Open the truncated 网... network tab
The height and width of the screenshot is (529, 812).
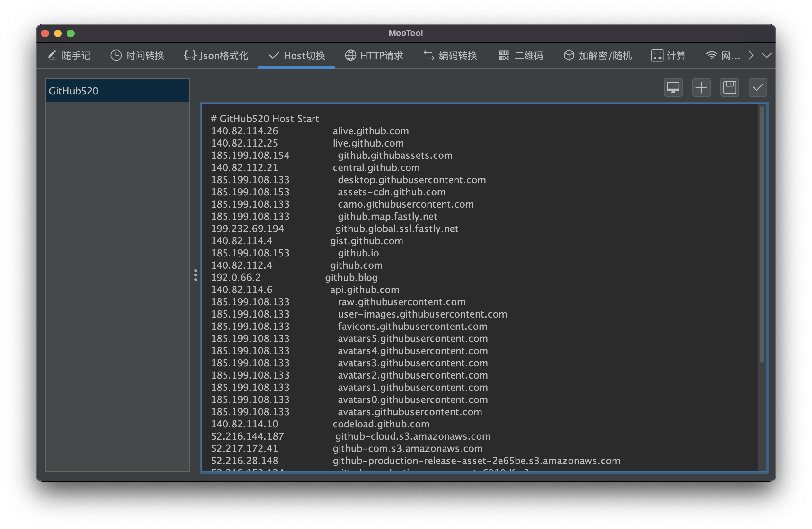(x=723, y=56)
